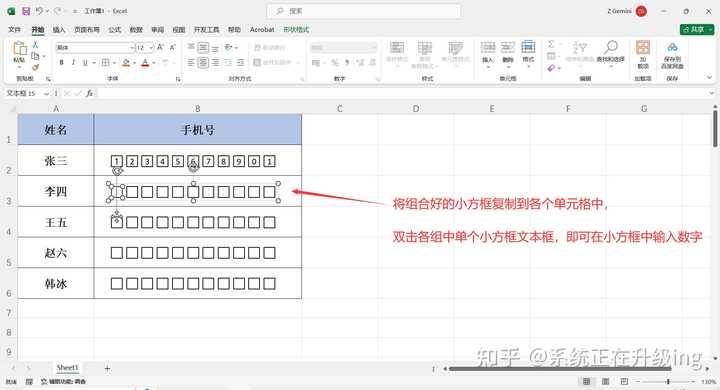Click the macro recording icon in status bar
Screen dimensions: 720x390
click(29, 381)
